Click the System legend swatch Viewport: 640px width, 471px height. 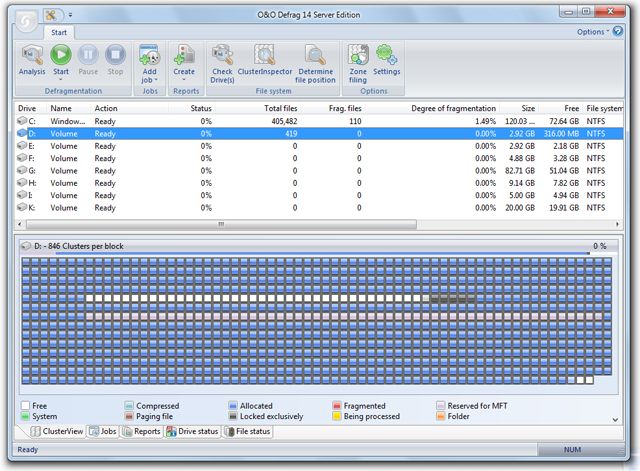[25, 416]
